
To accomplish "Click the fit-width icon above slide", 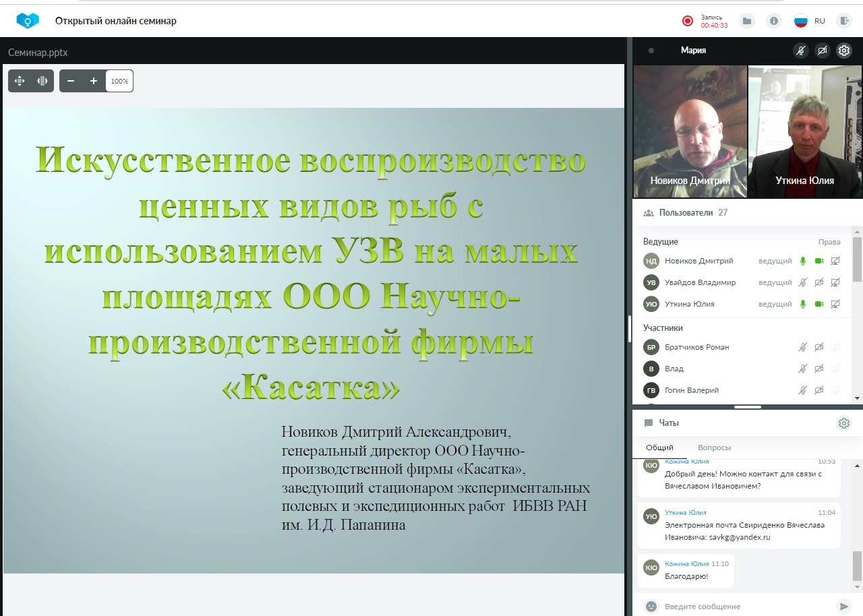I will pyautogui.click(x=42, y=81).
